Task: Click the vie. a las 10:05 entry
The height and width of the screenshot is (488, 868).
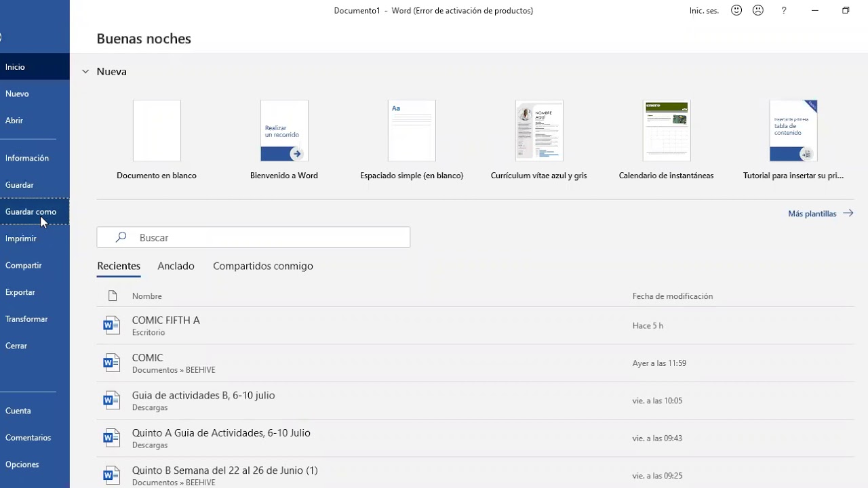Action: pos(657,401)
